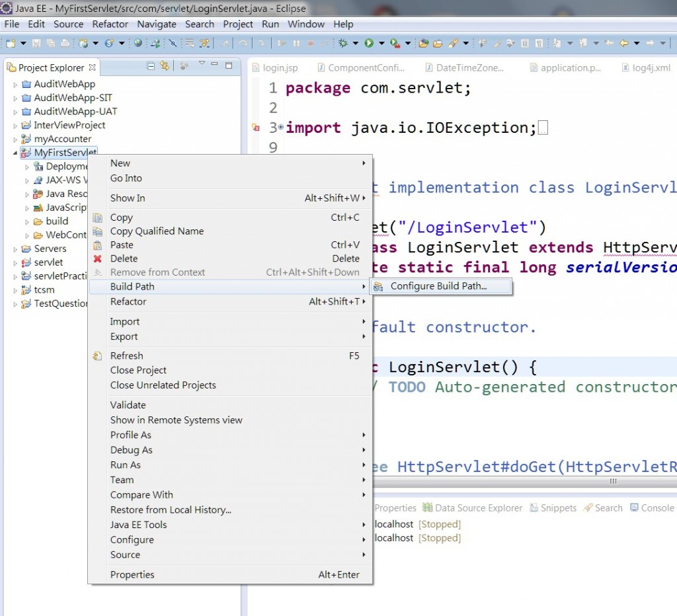
Task: Choose Restore from Local History... entry
Action: tap(229, 510)
